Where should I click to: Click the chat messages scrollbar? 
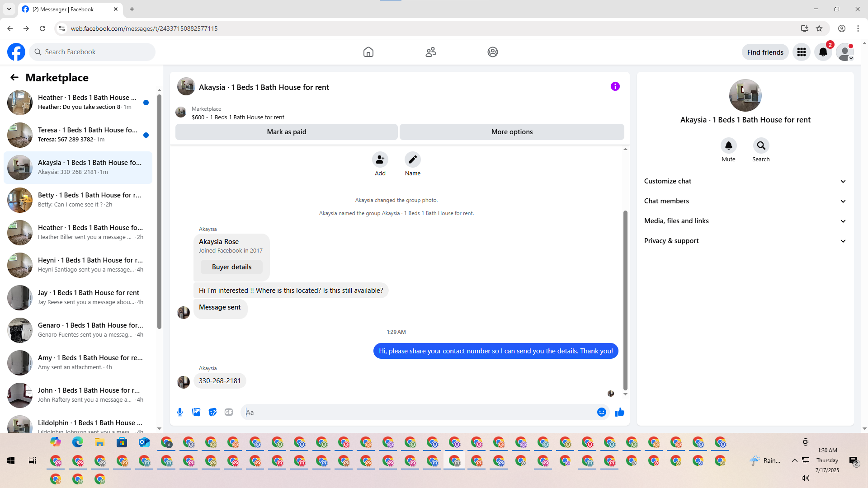tap(625, 300)
